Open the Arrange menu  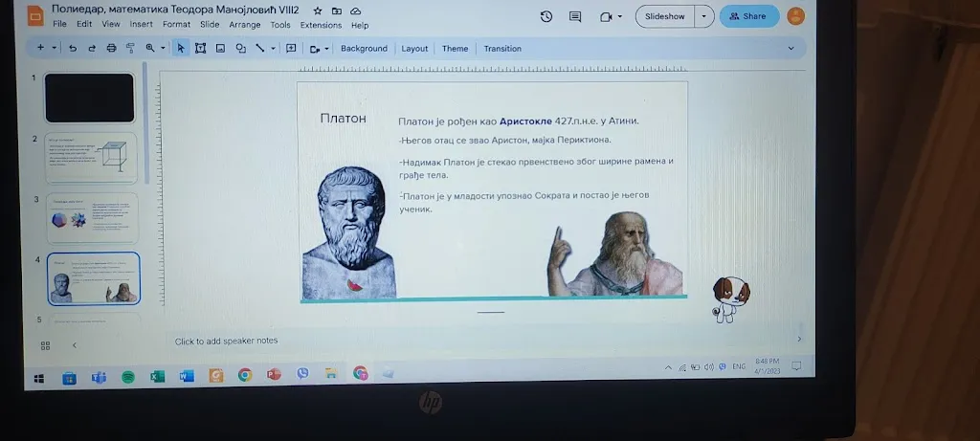pos(244,25)
